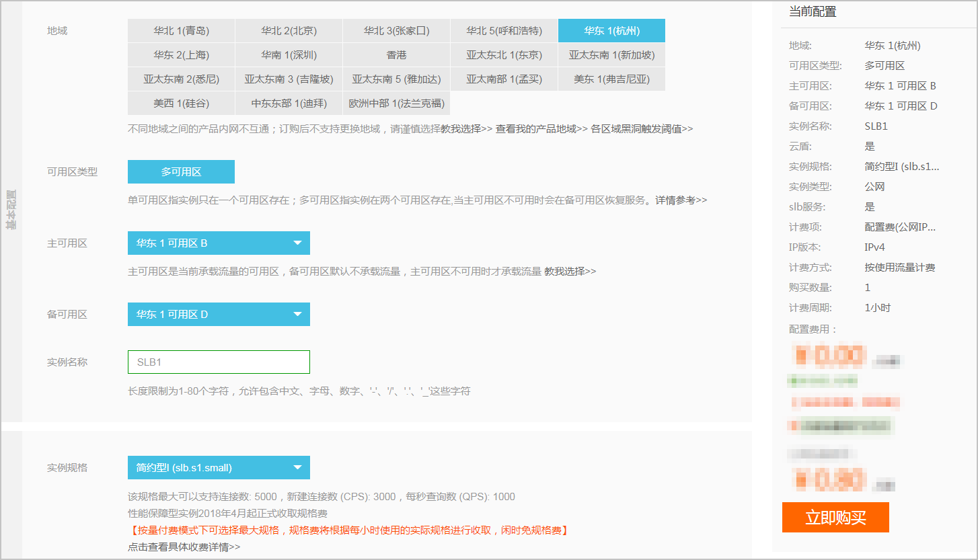Pick the 美西 1(硅谷) region
Viewport: 978px width, 560px height.
pyautogui.click(x=181, y=104)
